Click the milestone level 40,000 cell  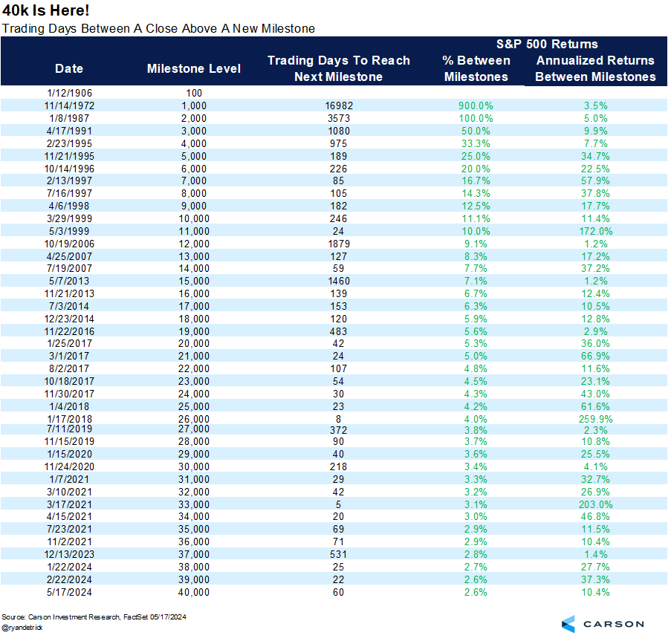[194, 592]
